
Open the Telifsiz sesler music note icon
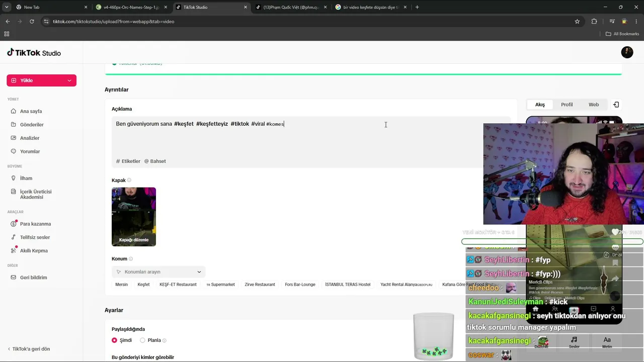(14, 237)
